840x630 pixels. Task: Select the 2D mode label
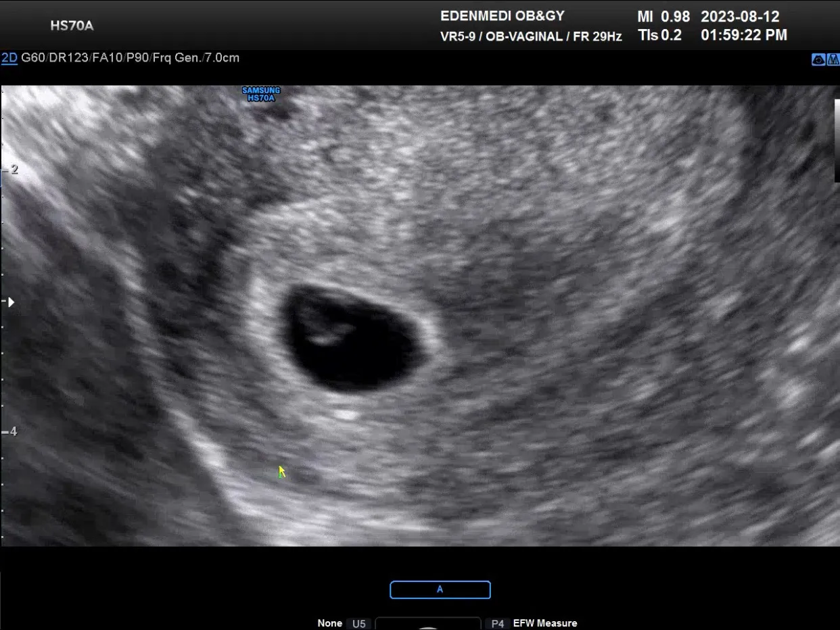point(9,58)
